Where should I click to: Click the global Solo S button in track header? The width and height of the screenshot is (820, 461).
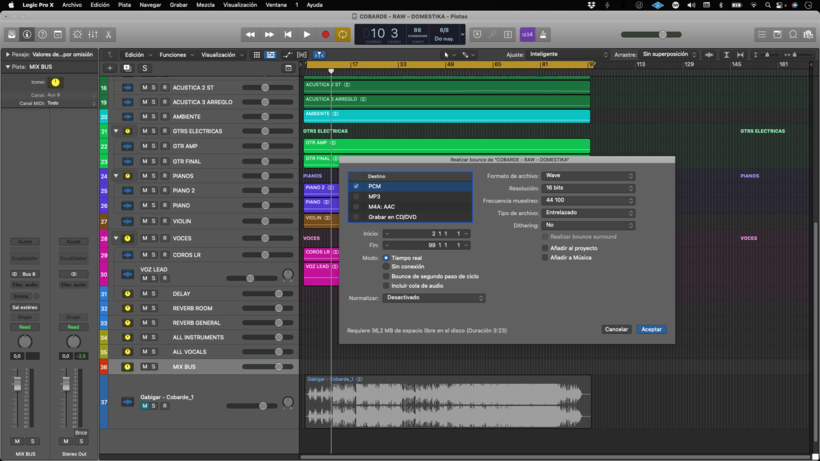(x=145, y=68)
